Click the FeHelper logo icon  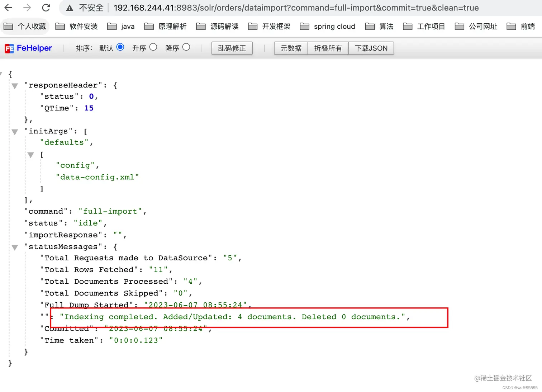[9, 48]
